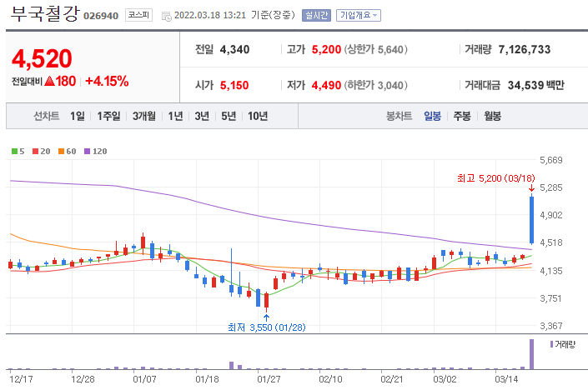The width and height of the screenshot is (588, 390).
Task: Click the 시가 value 5,150
Action: point(234,86)
